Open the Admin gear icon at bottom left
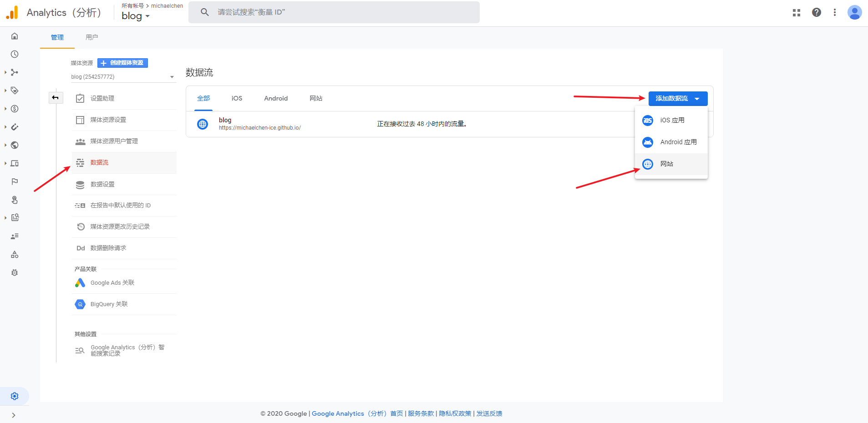This screenshot has width=868, height=423. click(15, 396)
